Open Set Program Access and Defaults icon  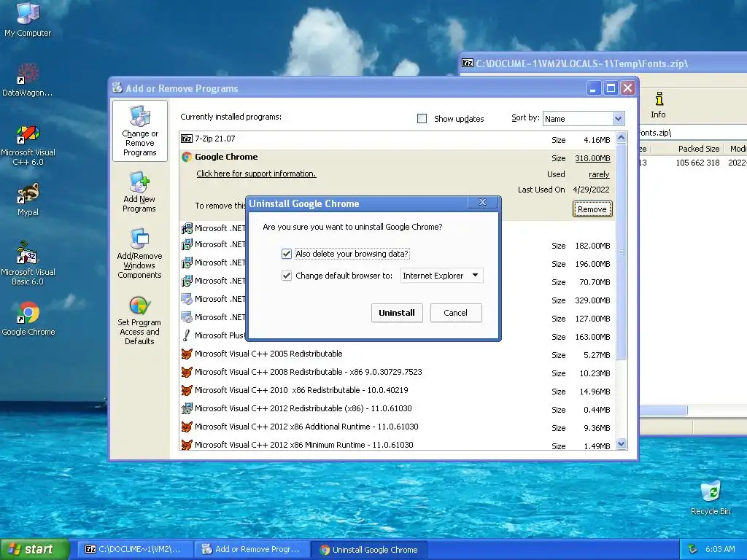139,320
